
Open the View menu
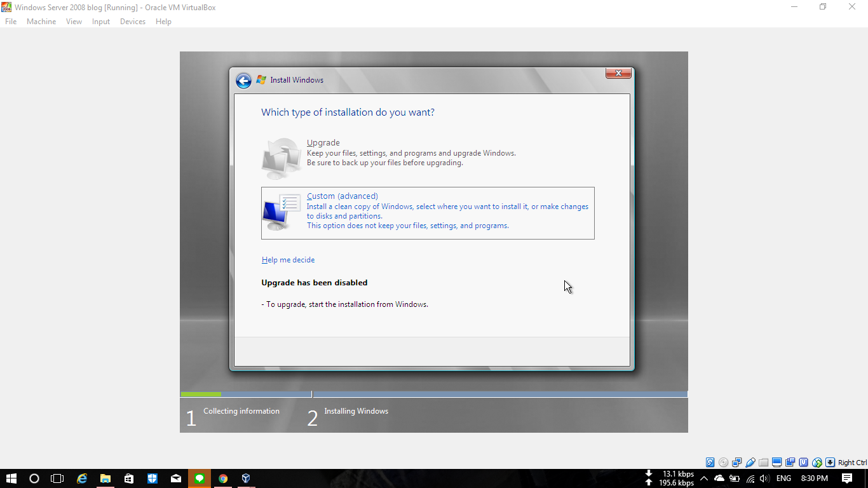(74, 22)
